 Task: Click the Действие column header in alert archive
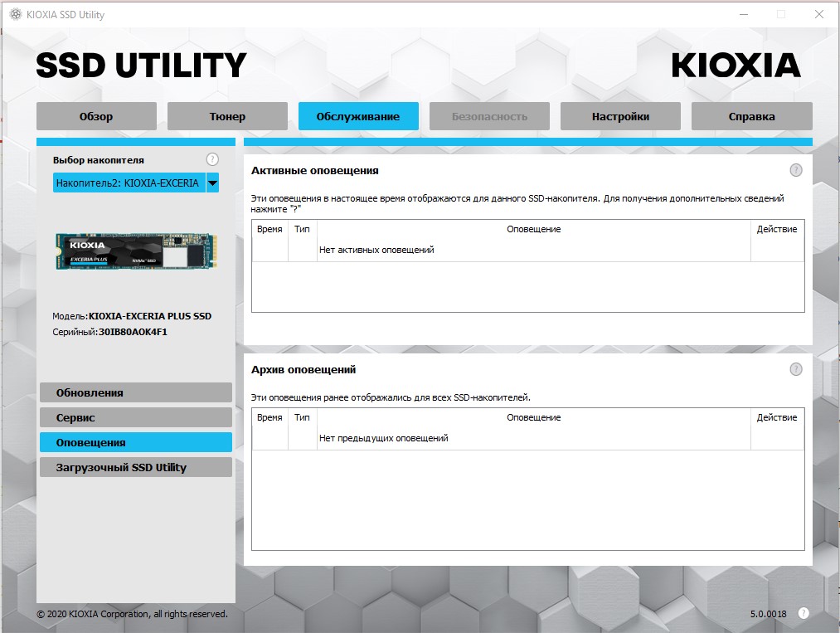(777, 417)
